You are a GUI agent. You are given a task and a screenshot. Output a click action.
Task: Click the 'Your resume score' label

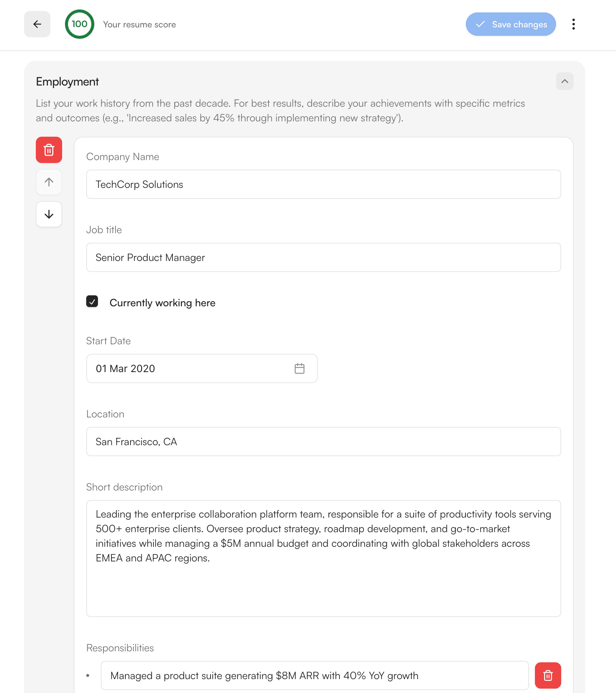pos(139,24)
